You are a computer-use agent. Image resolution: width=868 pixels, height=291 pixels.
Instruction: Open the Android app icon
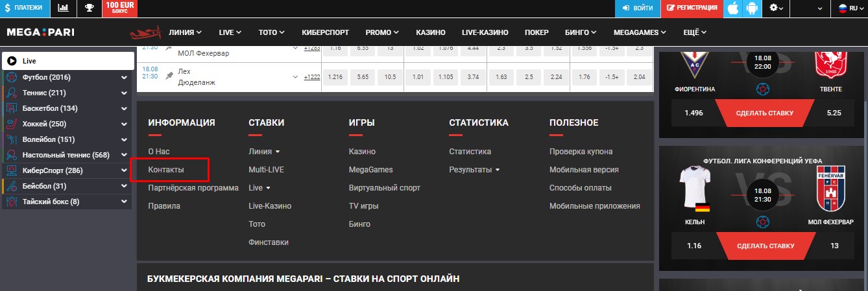pyautogui.click(x=753, y=8)
